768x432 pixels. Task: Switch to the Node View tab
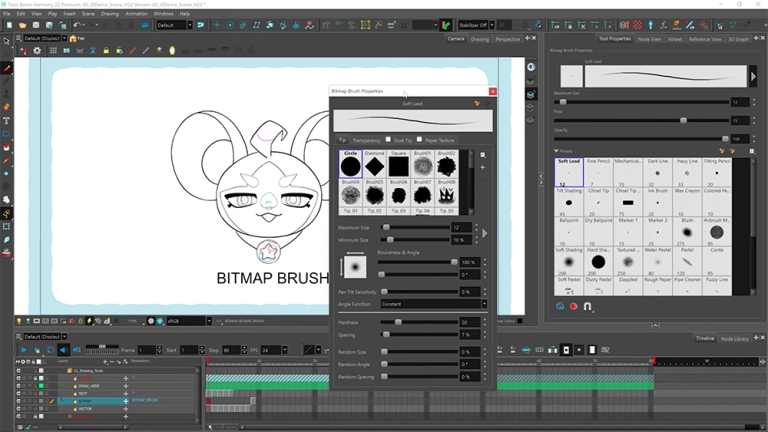[x=649, y=39]
